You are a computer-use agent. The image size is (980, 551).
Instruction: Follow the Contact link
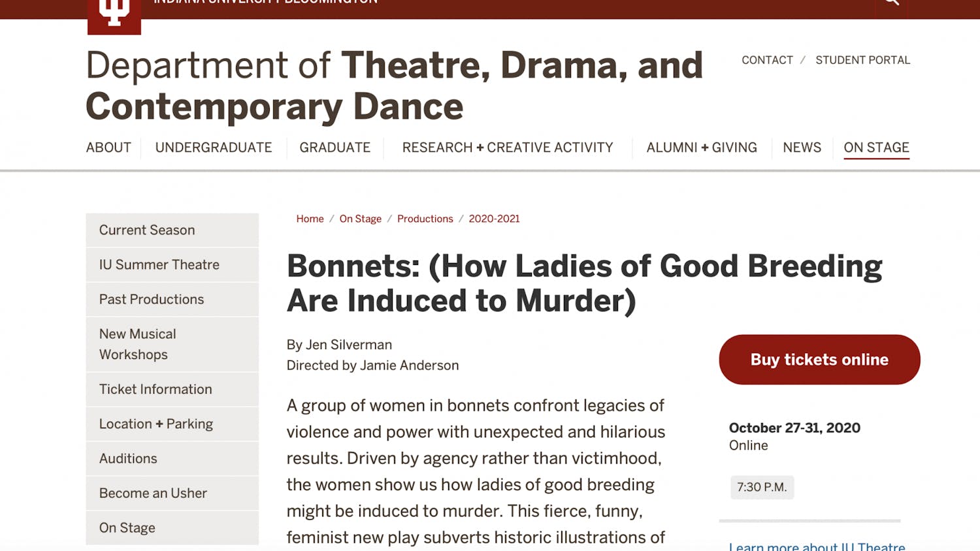pos(767,60)
